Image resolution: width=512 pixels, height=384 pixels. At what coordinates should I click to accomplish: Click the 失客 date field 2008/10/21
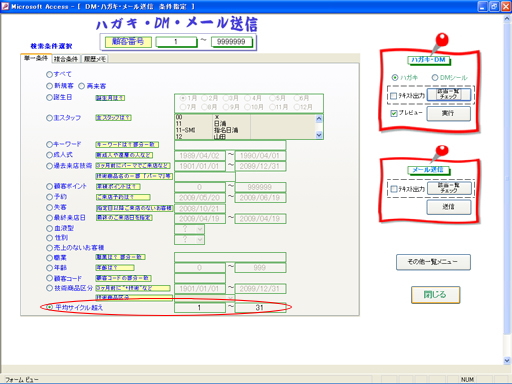199,209
